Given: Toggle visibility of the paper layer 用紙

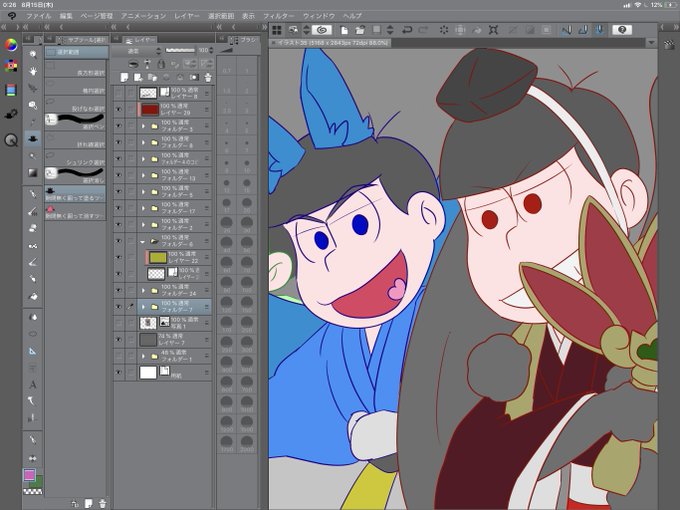Looking at the screenshot, I should tap(119, 373).
